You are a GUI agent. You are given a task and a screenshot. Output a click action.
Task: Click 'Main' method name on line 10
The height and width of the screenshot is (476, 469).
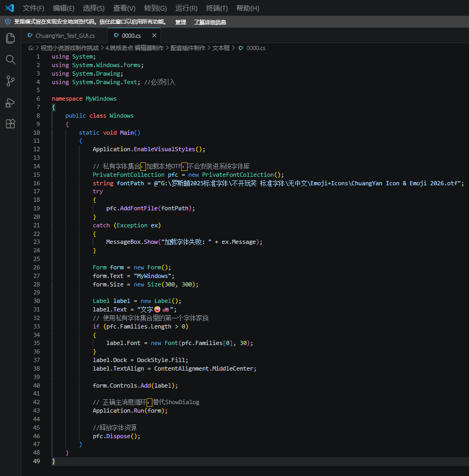[126, 133]
